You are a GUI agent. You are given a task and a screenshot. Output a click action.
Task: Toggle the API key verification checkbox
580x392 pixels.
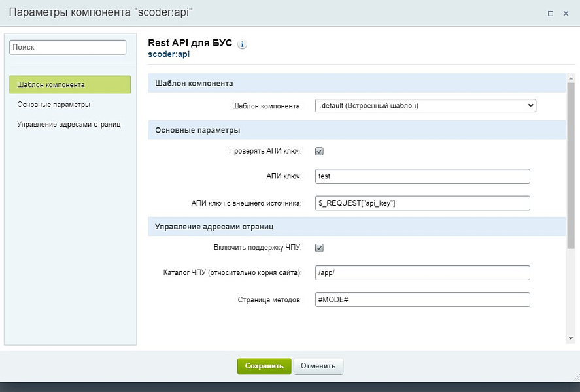coord(319,150)
